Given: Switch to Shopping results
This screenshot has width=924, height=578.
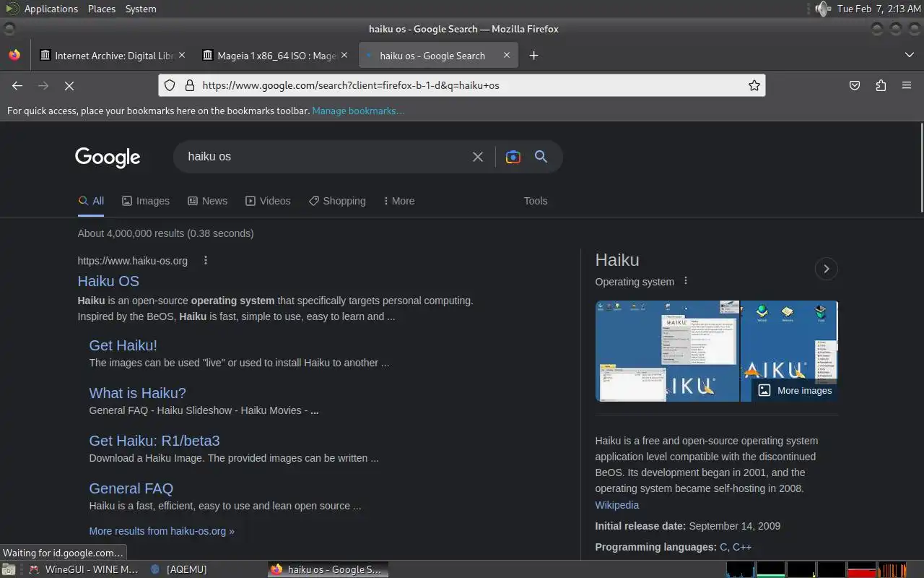Looking at the screenshot, I should pos(337,201).
